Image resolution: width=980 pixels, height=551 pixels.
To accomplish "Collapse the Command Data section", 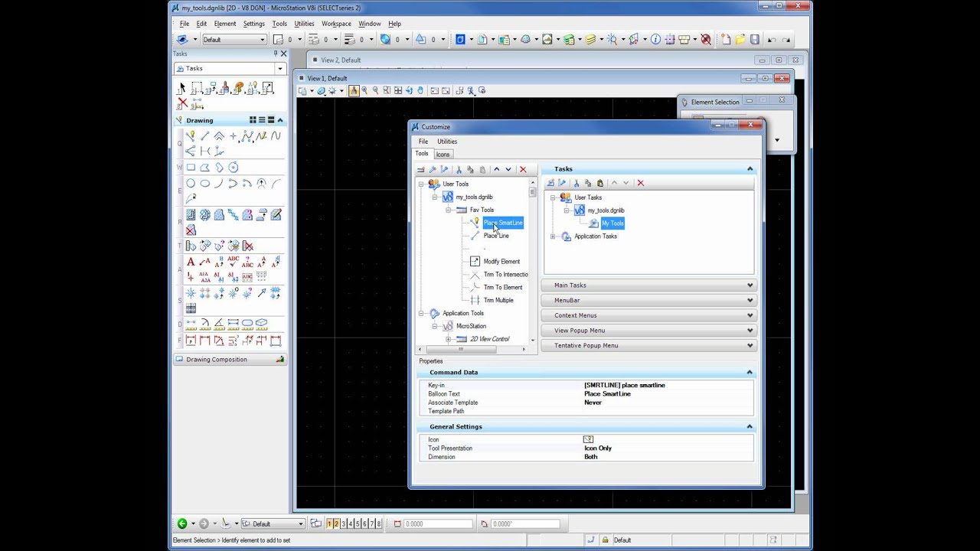I will [750, 373].
